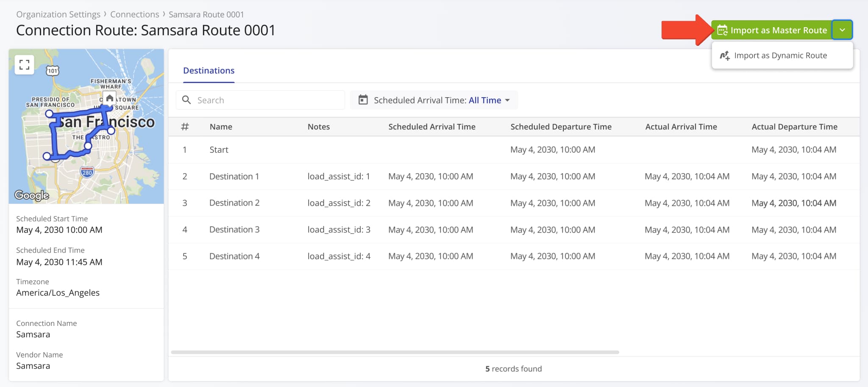Click the Import as Master Route button
The width and height of the screenshot is (868, 387).
pyautogui.click(x=779, y=30)
